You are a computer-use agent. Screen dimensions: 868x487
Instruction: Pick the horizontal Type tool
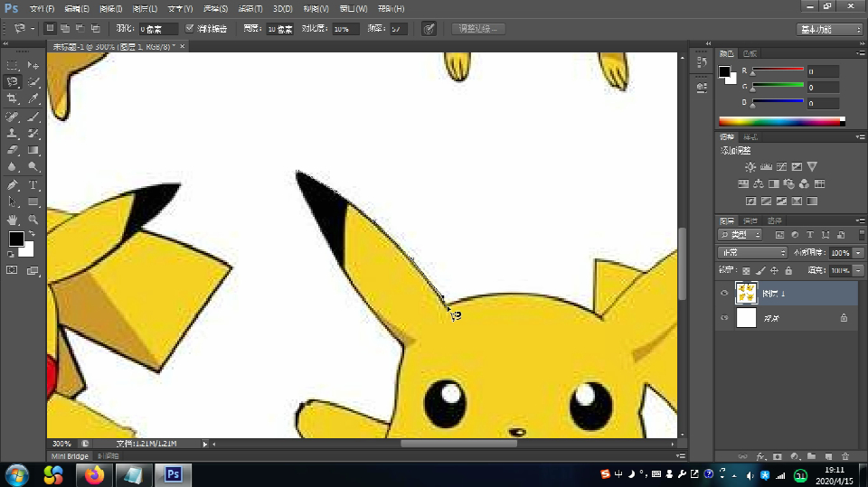coord(33,184)
